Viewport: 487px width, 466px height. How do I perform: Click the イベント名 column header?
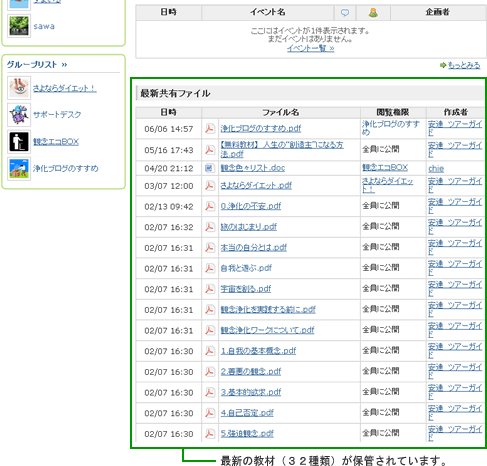tap(268, 12)
